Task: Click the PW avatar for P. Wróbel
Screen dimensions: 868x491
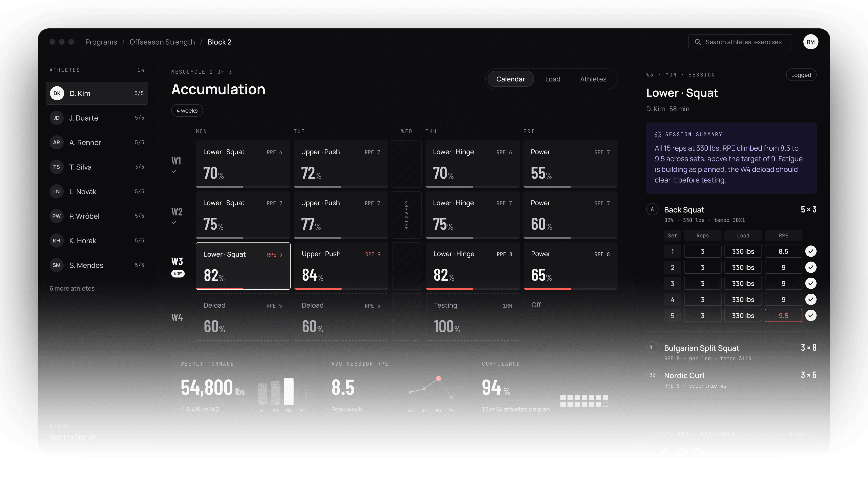Action: (x=57, y=216)
